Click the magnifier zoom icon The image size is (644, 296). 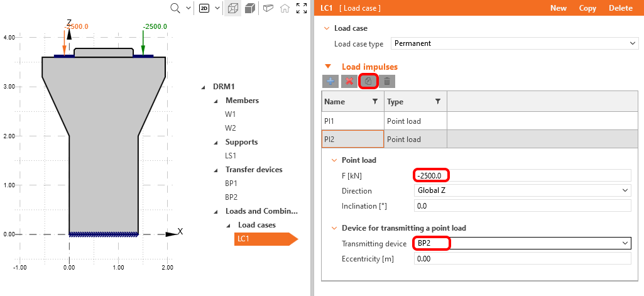pos(175,8)
